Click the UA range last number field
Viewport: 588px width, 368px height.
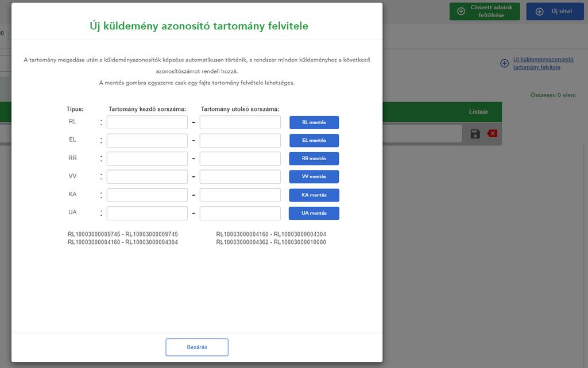coord(240,213)
